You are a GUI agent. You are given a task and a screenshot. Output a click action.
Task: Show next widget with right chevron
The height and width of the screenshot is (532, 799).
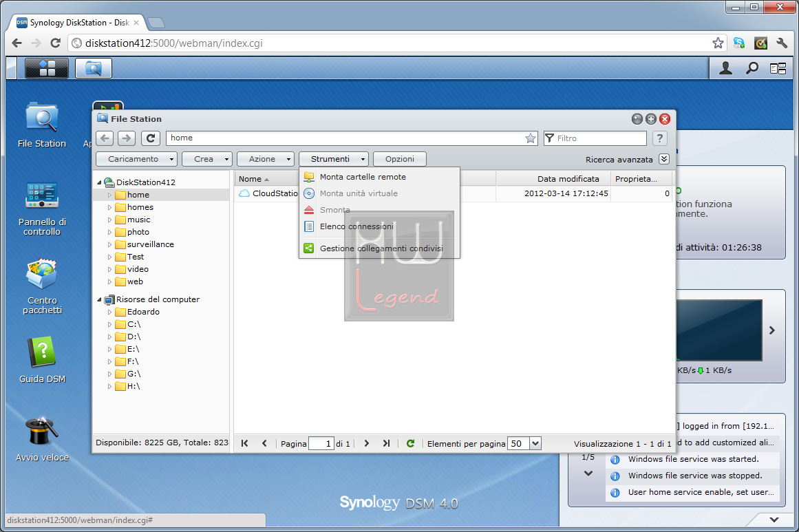[772, 330]
